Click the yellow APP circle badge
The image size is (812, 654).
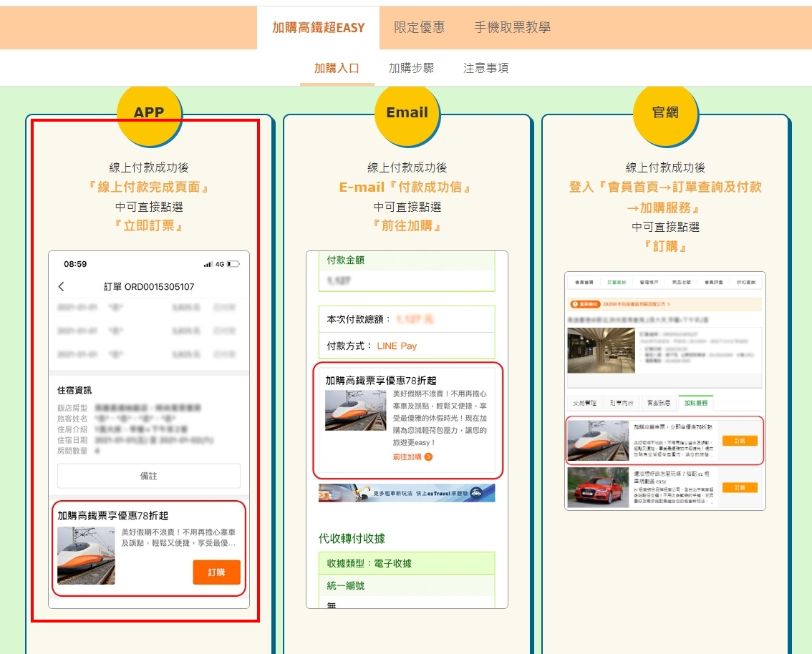[149, 112]
